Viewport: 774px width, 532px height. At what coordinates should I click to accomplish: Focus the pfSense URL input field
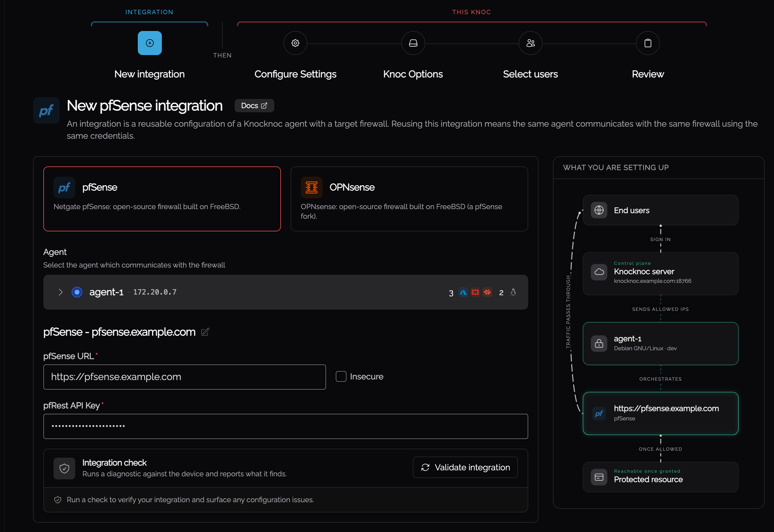pyautogui.click(x=185, y=377)
